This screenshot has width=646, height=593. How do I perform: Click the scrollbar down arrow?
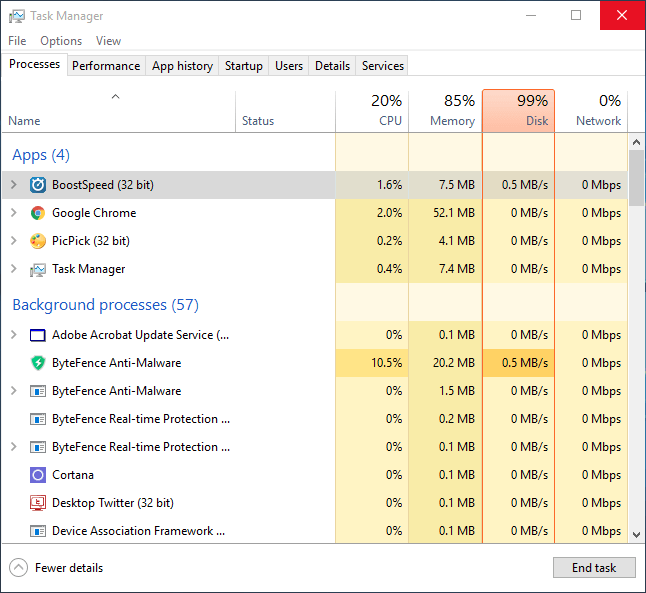pos(637,535)
